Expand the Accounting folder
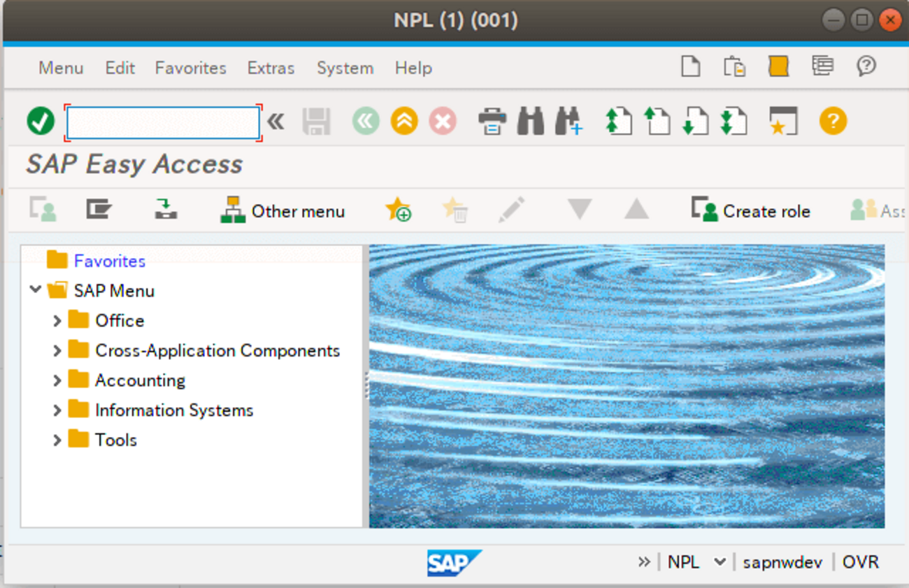 coord(57,380)
